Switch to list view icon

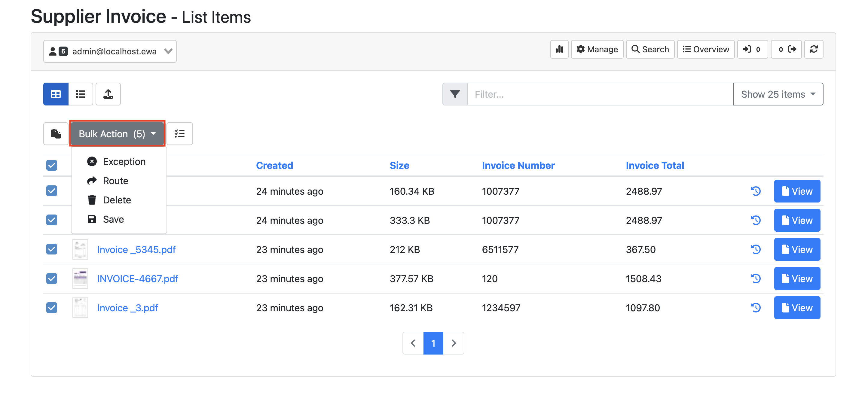[x=81, y=94]
